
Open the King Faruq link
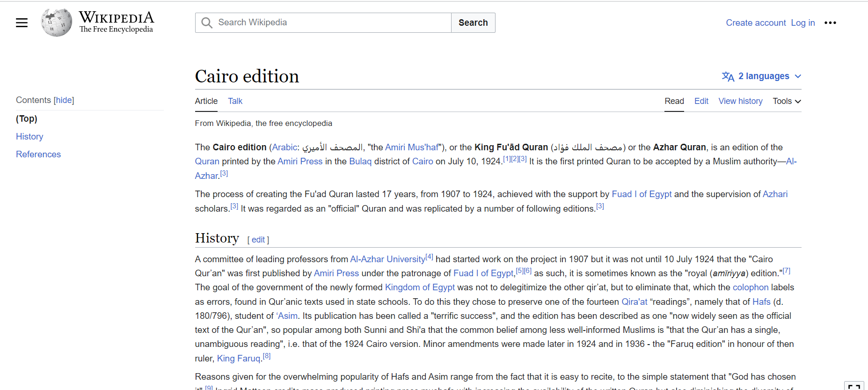[x=239, y=359]
